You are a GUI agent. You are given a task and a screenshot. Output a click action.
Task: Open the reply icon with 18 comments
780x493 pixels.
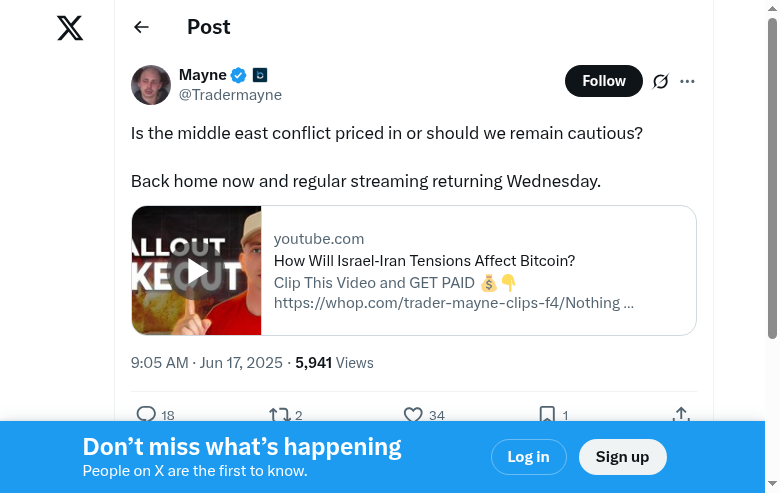click(146, 414)
